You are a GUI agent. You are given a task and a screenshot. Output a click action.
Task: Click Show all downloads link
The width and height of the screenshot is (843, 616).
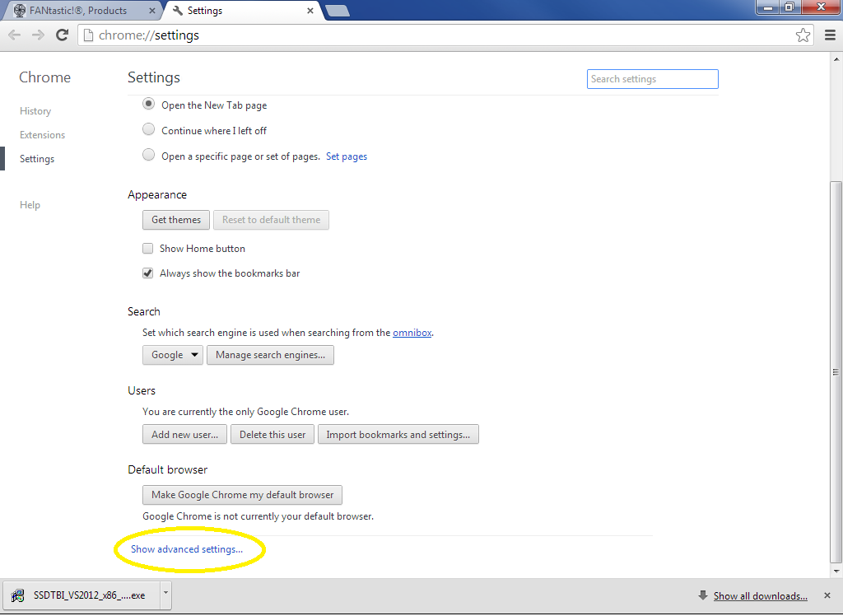tap(760, 596)
